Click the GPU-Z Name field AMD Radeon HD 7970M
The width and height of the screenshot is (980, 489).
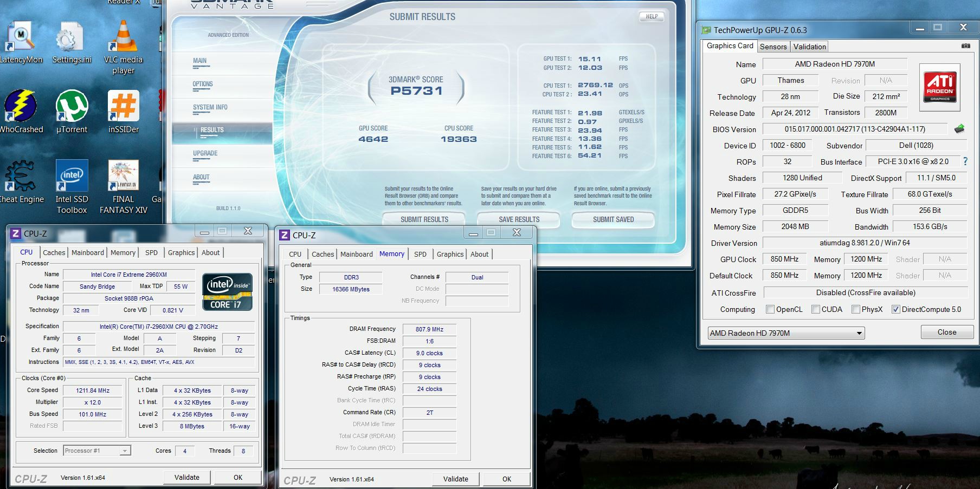click(x=835, y=64)
